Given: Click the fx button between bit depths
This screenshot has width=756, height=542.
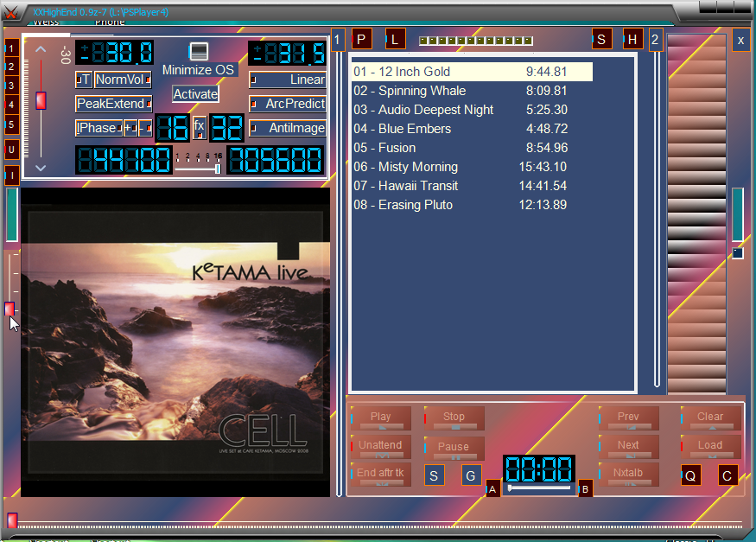Looking at the screenshot, I should (x=199, y=128).
